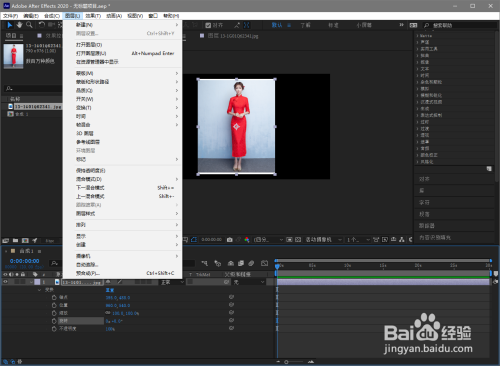Click the snapshot camera icon in viewer
Image resolution: width=500 pixels, height=366 pixels.
pos(230,240)
